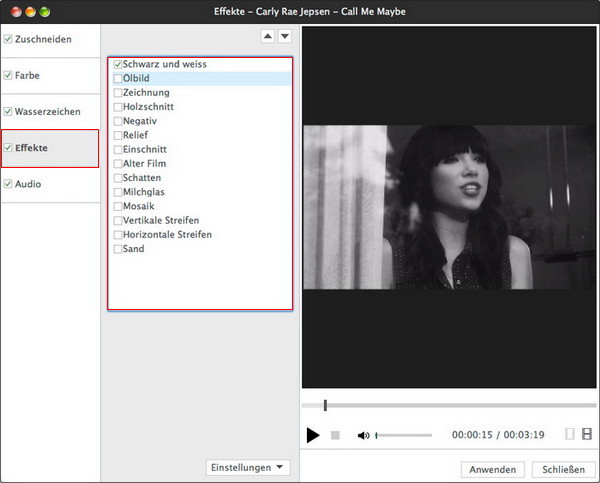Enable the Mosaik effect checkbox
Screen dimensions: 600x483
[118, 206]
